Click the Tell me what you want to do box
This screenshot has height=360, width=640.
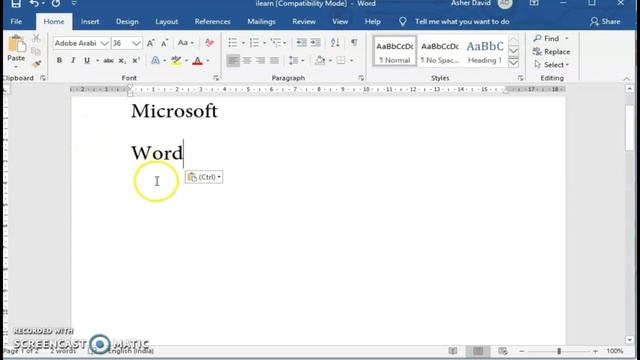(x=462, y=22)
